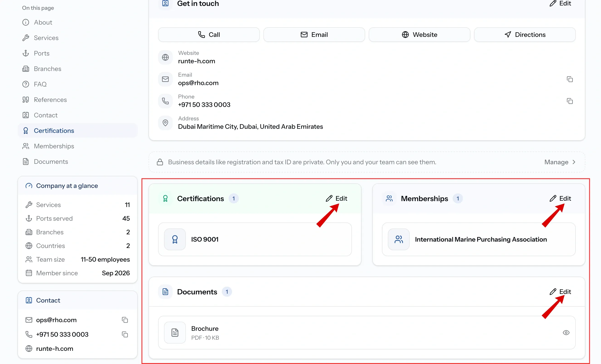This screenshot has width=601, height=364.
Task: Click the gauge icon next to Company at a glance
Action: pyautogui.click(x=29, y=186)
